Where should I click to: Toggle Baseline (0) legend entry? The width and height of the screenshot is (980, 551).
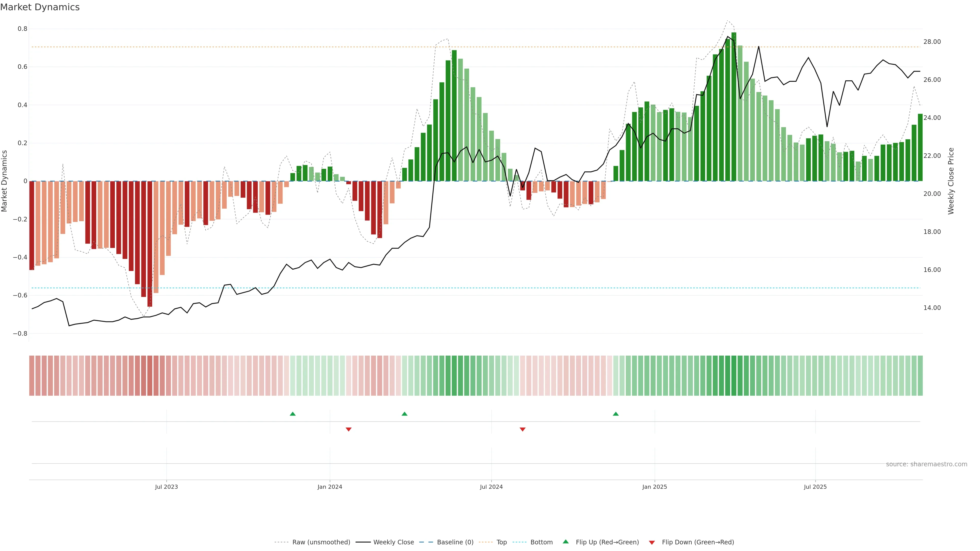pyautogui.click(x=455, y=542)
